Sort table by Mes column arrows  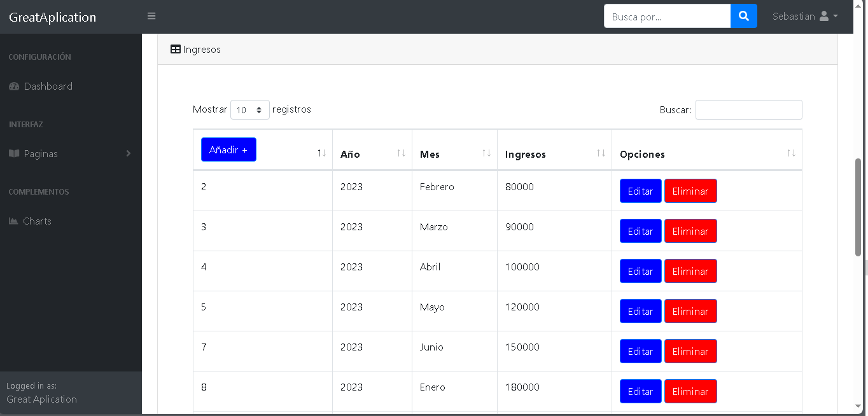(x=486, y=153)
